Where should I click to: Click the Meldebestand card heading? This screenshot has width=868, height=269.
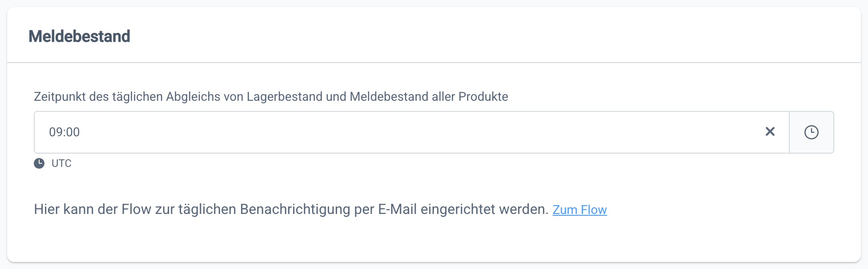pos(79,36)
